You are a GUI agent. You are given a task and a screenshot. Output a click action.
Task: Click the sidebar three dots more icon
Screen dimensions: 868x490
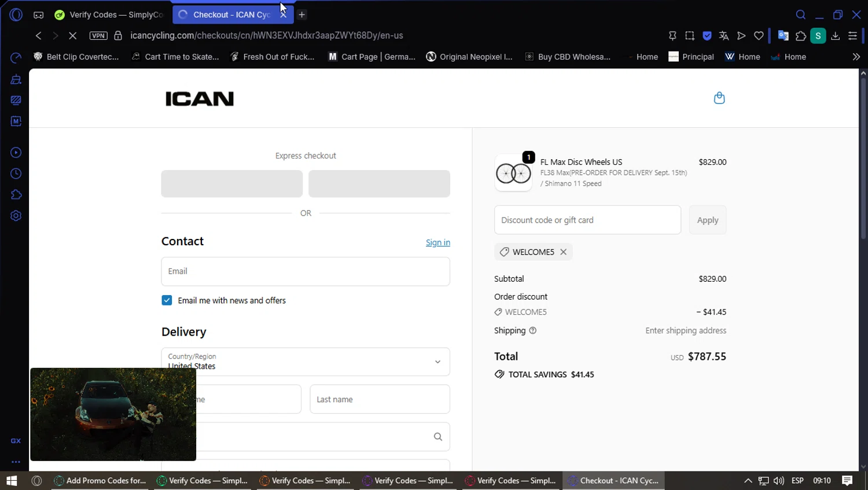(x=16, y=462)
